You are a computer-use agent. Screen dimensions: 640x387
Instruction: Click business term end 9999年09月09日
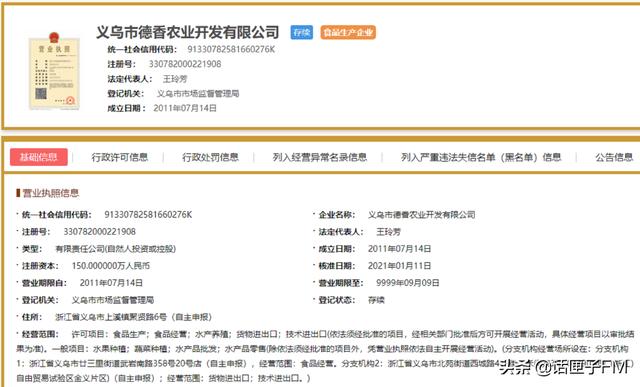(x=408, y=283)
